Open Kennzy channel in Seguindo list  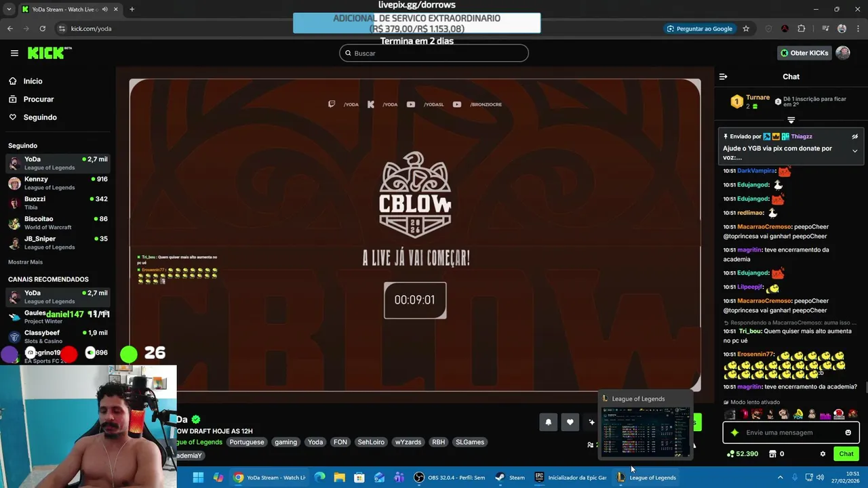coord(58,183)
